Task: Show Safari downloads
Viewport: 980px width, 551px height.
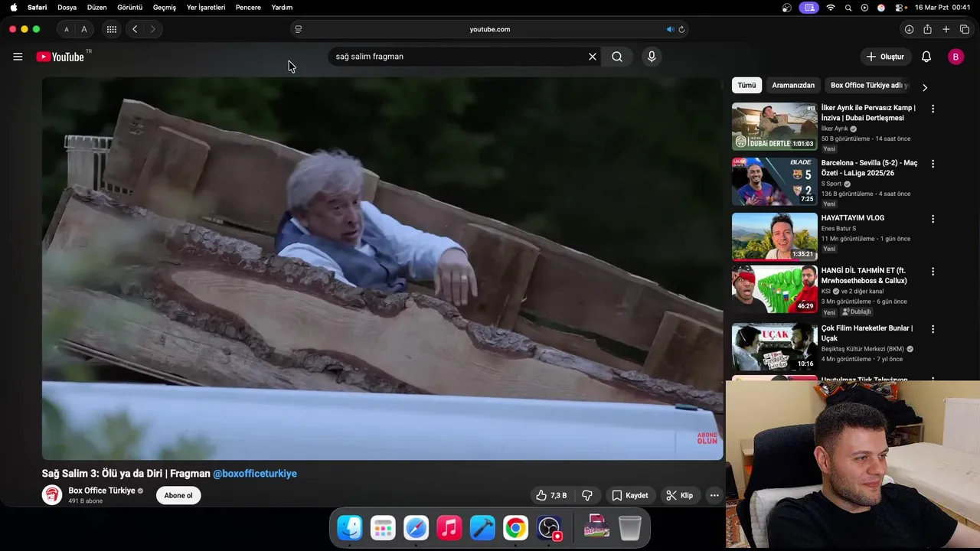Action: (909, 29)
